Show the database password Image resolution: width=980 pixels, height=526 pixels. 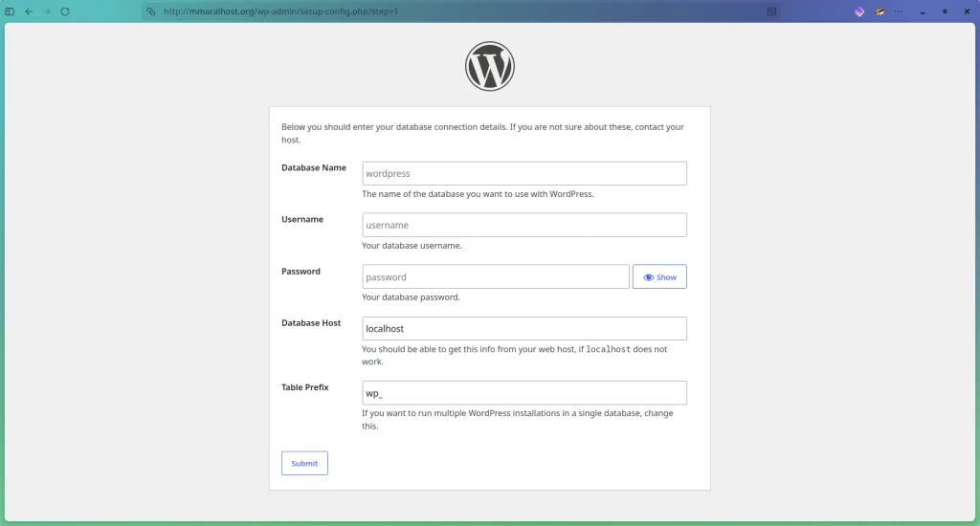[x=659, y=276]
